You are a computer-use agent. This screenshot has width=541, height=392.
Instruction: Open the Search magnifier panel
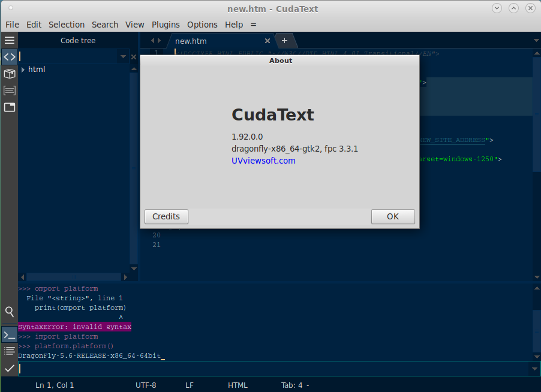coord(9,312)
